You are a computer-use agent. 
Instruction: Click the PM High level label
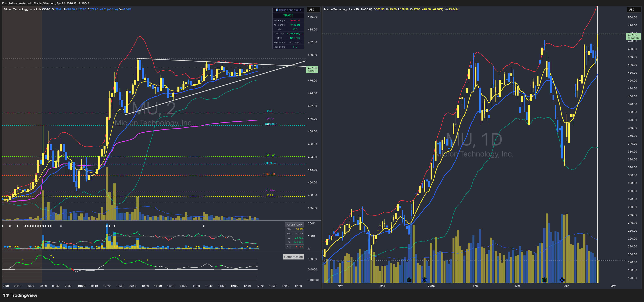[x=270, y=155]
